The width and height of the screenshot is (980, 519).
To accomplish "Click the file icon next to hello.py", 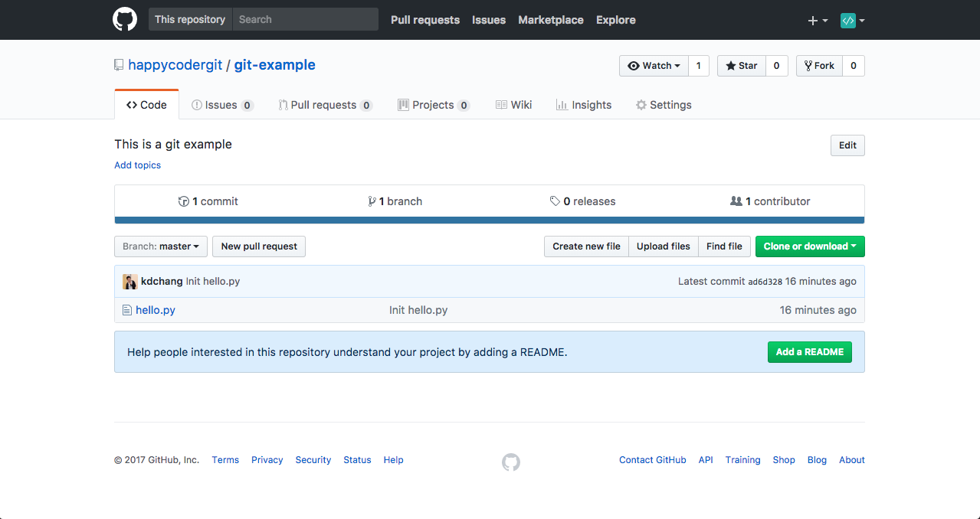I will coord(127,310).
